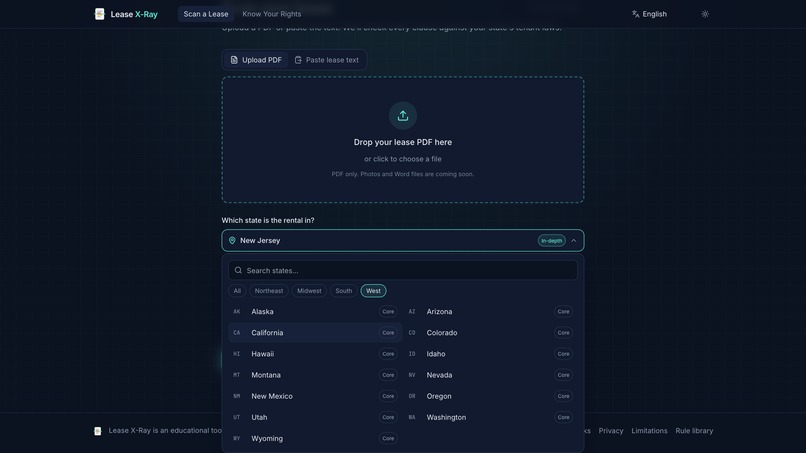The width and height of the screenshot is (806, 453).
Task: Collapse the New Jersey state dropdown
Action: click(402, 240)
